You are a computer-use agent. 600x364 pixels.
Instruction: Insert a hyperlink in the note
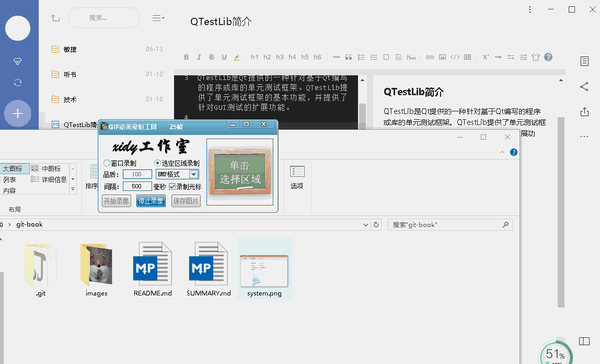[430, 57]
